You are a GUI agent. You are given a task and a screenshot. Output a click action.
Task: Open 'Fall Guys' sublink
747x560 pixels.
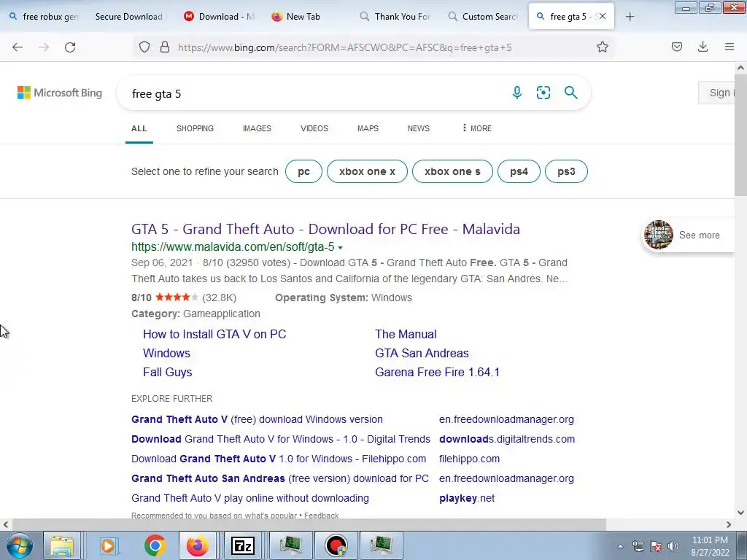coord(167,373)
